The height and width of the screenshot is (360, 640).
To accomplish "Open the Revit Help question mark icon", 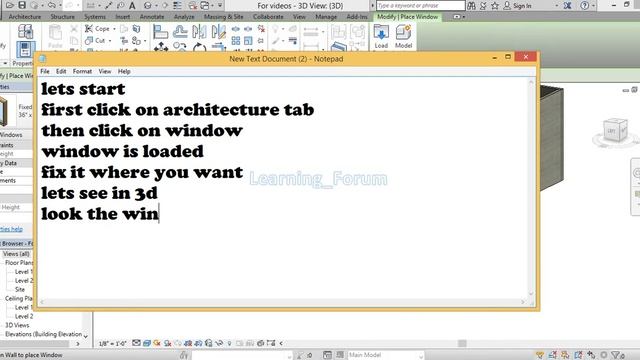I will [584, 6].
